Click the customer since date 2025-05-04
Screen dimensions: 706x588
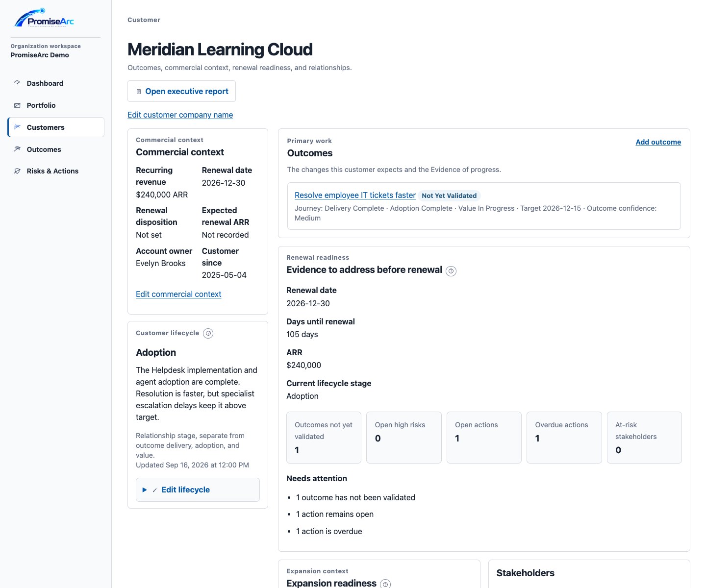coord(224,275)
